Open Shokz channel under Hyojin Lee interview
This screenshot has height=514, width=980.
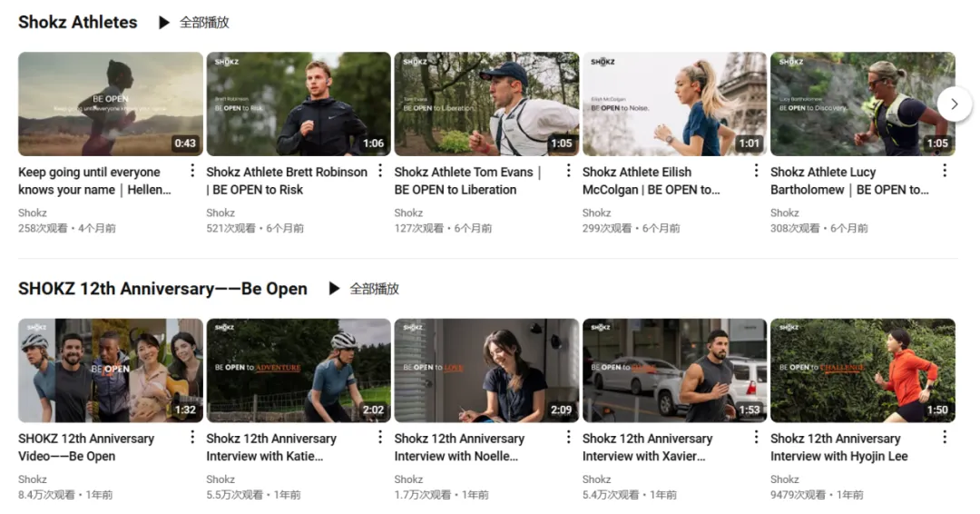(785, 479)
